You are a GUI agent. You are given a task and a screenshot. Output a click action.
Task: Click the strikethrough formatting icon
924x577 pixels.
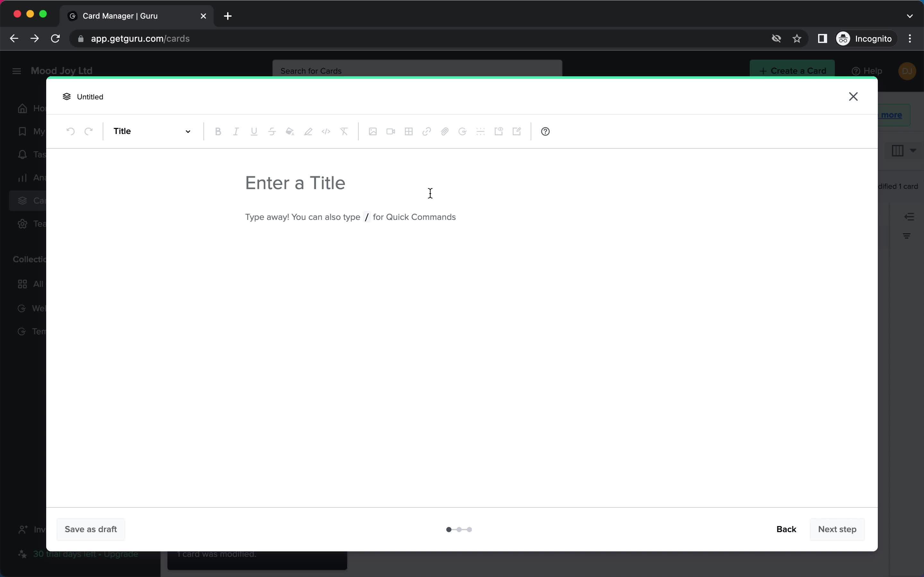[x=271, y=131]
